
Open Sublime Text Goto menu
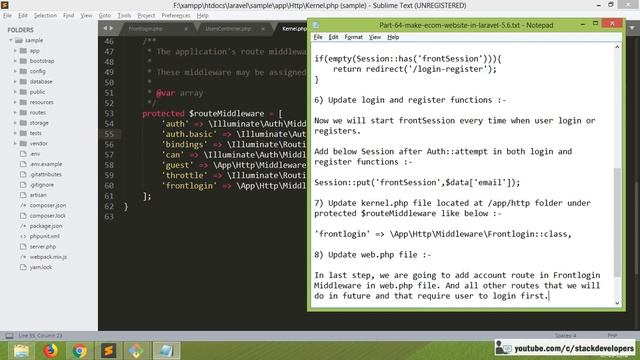[104, 16]
